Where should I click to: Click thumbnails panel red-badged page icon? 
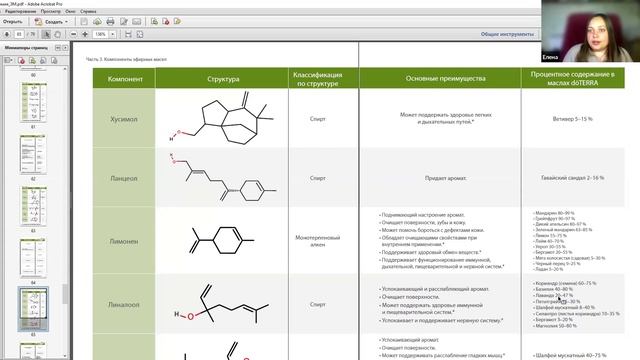tap(21, 60)
